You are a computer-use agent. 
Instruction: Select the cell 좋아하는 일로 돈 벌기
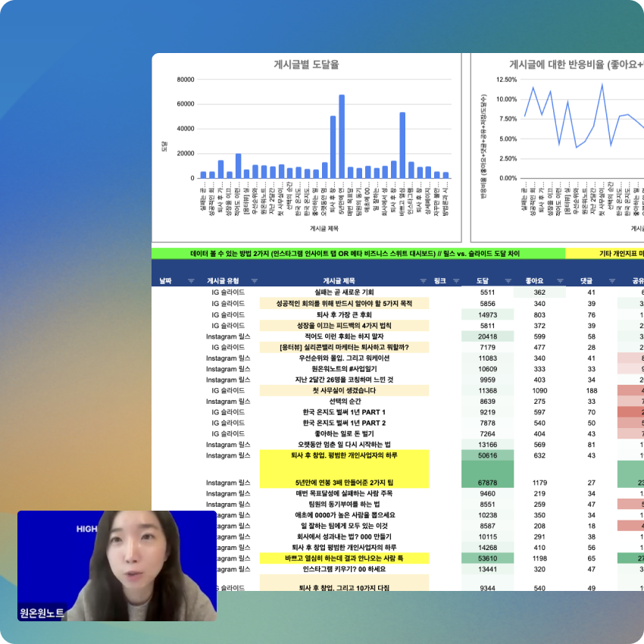[344, 433]
